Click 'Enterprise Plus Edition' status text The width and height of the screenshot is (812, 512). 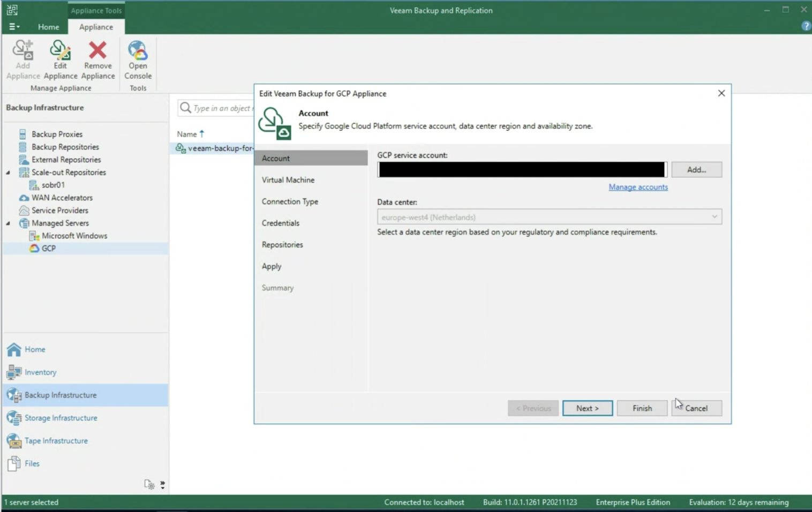(x=633, y=502)
